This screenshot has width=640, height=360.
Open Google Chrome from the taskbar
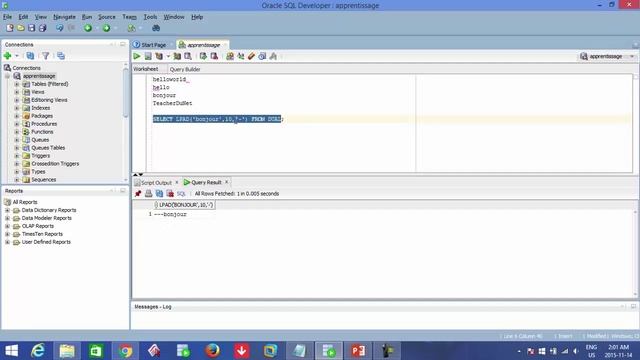[x=125, y=351]
